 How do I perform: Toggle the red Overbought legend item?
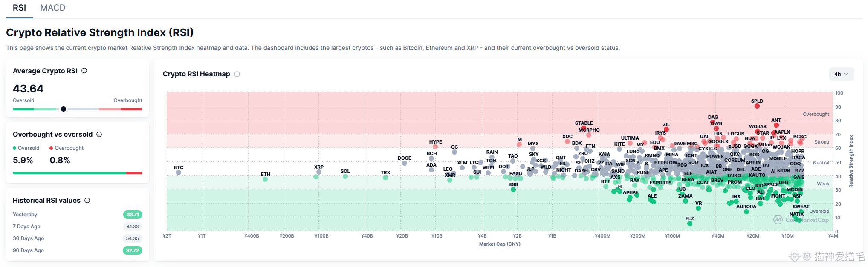[x=67, y=148]
